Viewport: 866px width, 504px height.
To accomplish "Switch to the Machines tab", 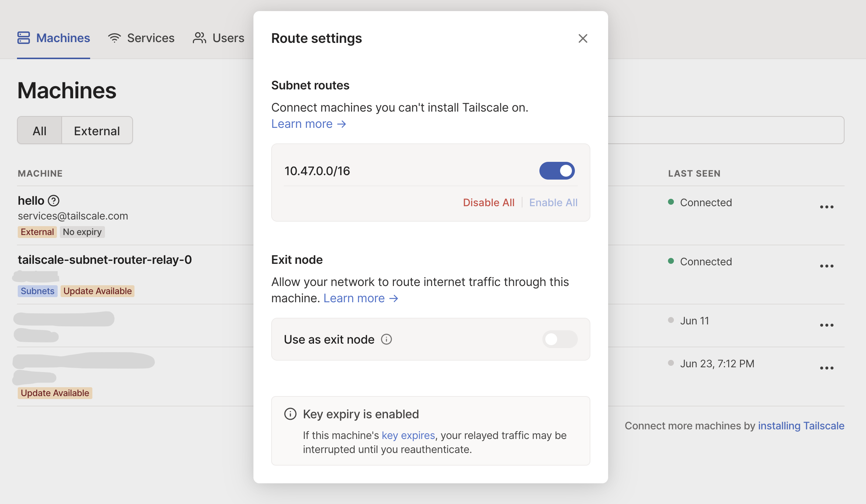I will pos(54,38).
